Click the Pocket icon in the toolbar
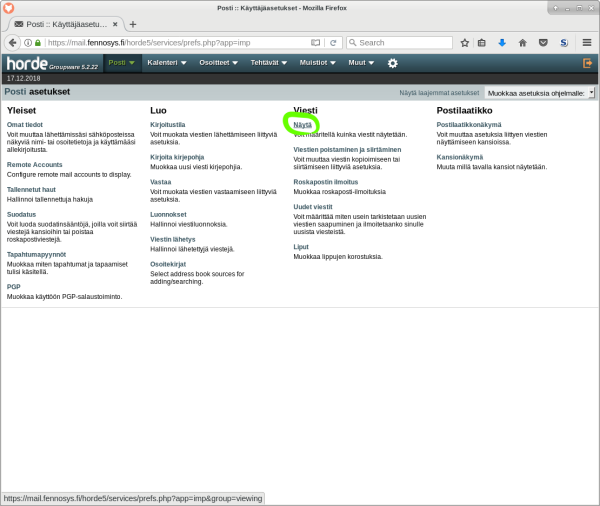Viewport: 600px width, 506px height. 543,43
